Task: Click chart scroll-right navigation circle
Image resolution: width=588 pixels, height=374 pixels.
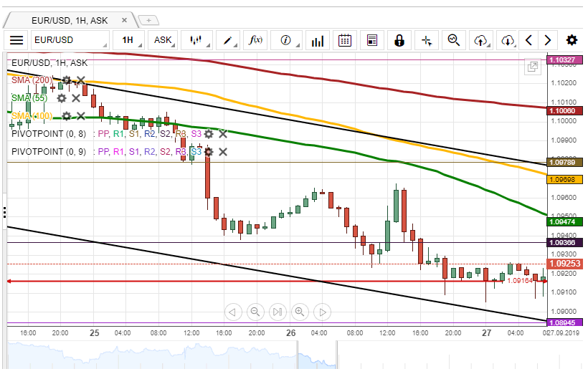Action: (x=322, y=312)
